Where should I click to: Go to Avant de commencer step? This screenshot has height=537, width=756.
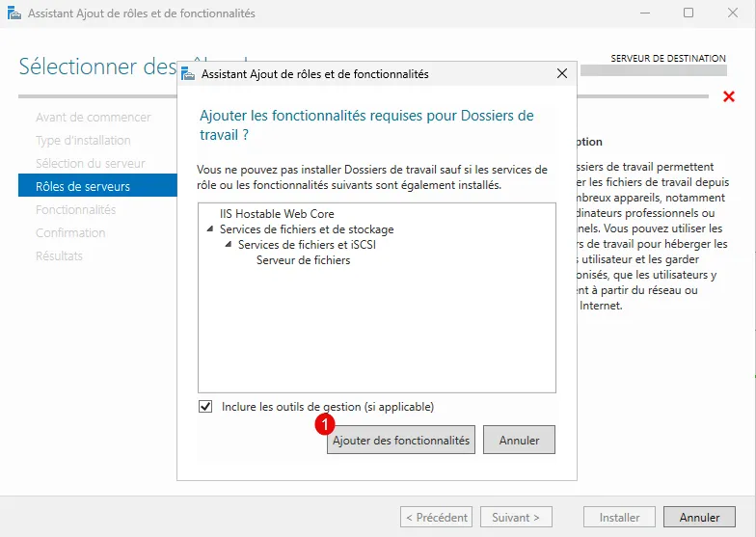[x=93, y=117]
